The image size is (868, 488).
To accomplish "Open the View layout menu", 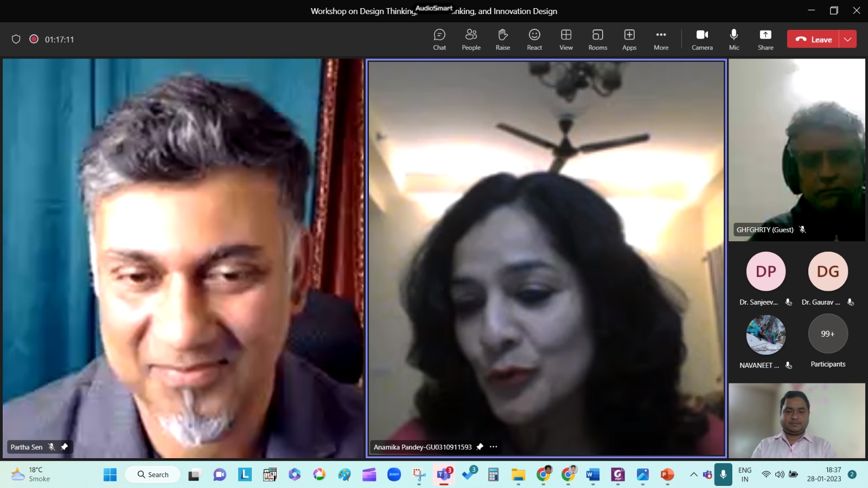I will coord(566,40).
